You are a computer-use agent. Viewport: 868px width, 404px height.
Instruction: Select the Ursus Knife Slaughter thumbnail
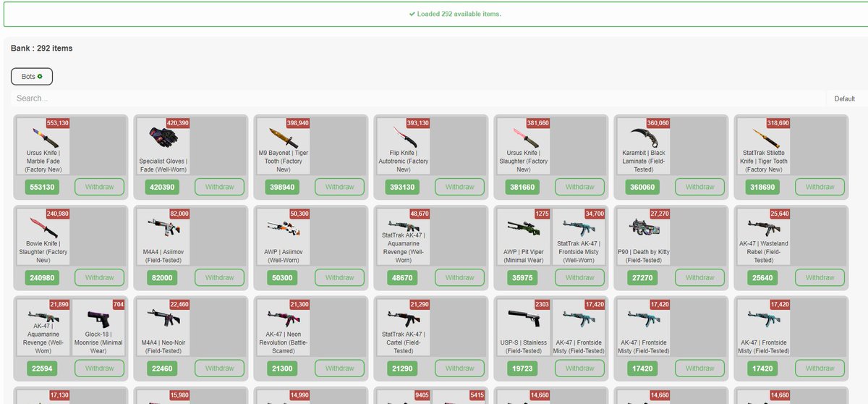pos(524,146)
